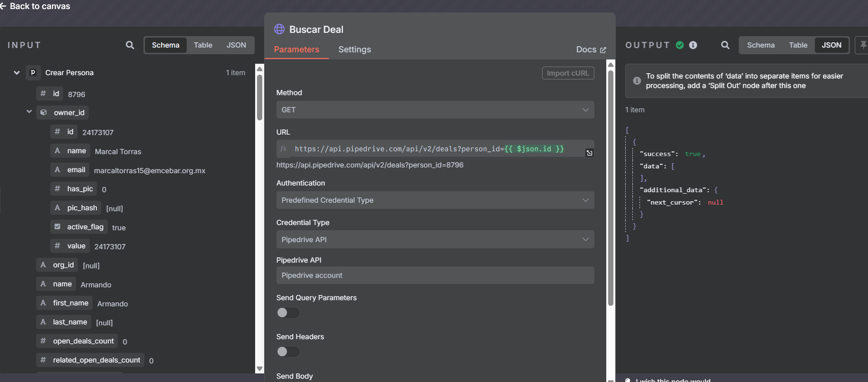The width and height of the screenshot is (868, 382).
Task: Open the Method dropdown showing GET
Action: click(x=435, y=110)
